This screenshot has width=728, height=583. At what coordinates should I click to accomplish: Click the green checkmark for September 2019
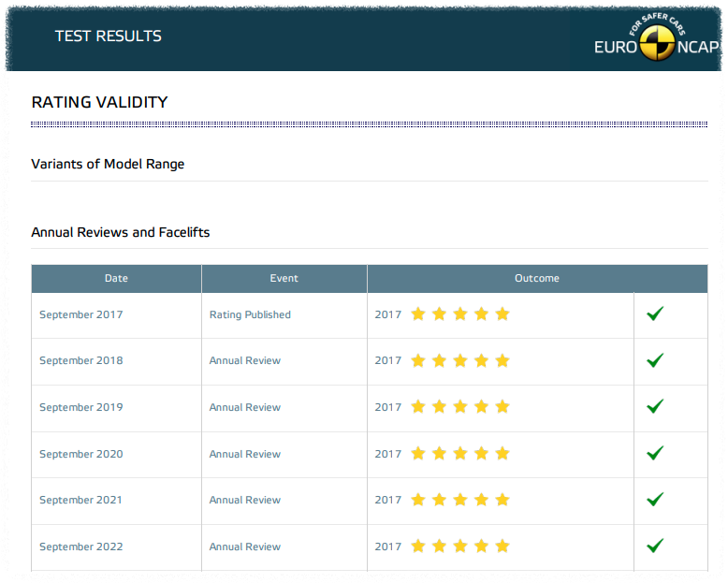[x=655, y=407]
